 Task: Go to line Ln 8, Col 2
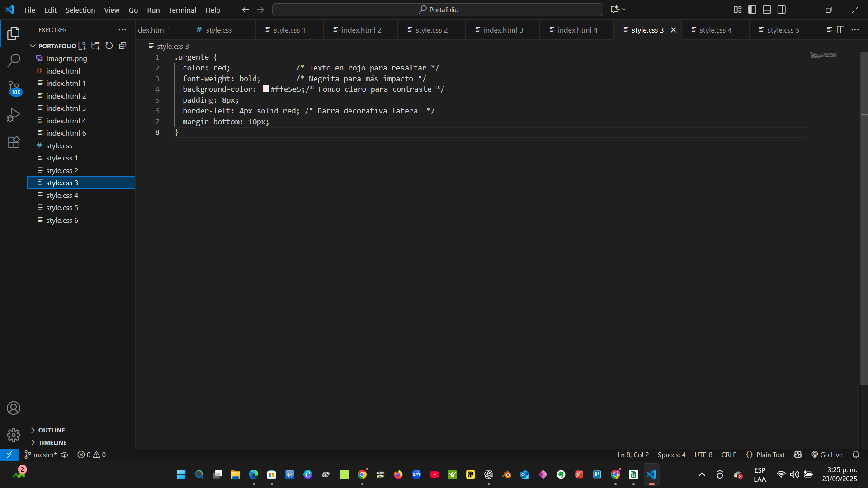pyautogui.click(x=633, y=455)
